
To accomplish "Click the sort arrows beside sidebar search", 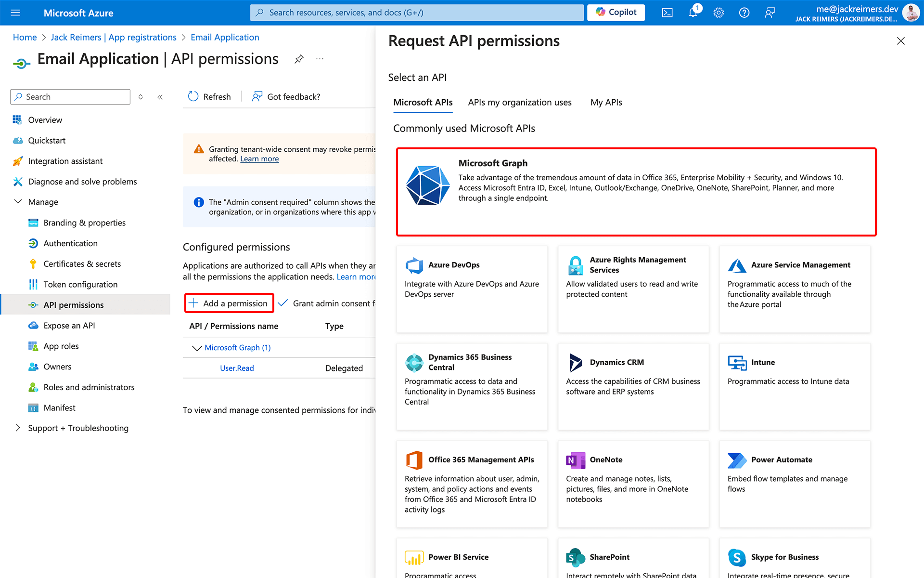I will pos(141,97).
